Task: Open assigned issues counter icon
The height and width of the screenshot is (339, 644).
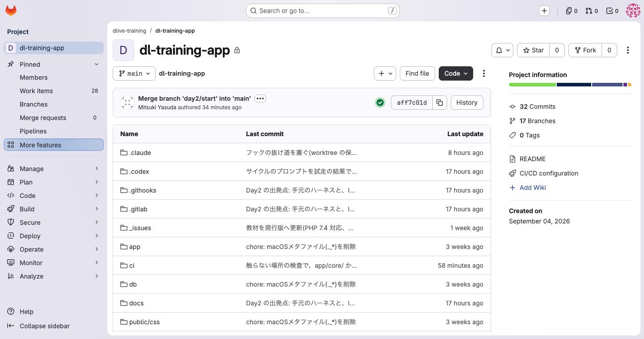Action: pyautogui.click(x=572, y=11)
